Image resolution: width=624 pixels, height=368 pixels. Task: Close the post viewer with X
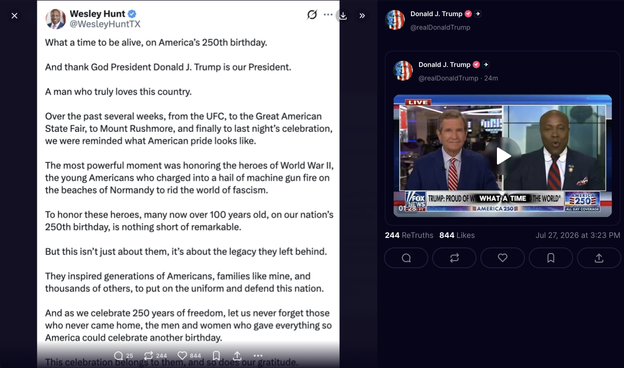pyautogui.click(x=14, y=16)
